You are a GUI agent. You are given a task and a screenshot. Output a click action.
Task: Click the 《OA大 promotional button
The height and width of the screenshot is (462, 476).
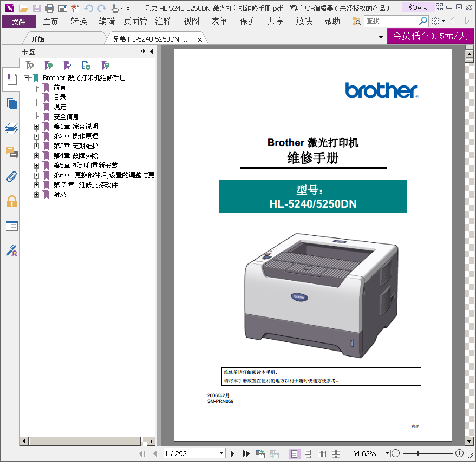coord(418,7)
